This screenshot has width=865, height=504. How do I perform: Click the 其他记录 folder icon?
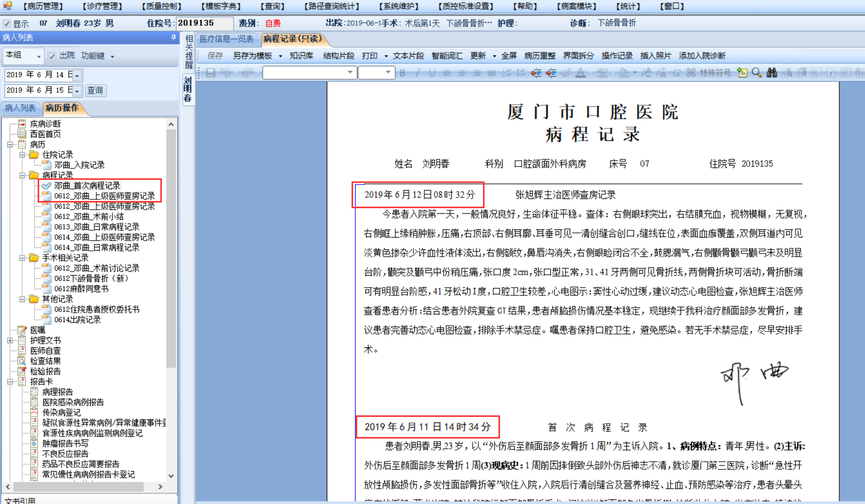pyautogui.click(x=35, y=299)
